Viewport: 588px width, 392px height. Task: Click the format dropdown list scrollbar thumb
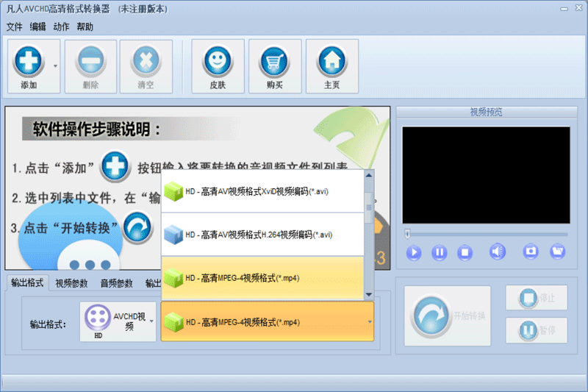tap(369, 207)
